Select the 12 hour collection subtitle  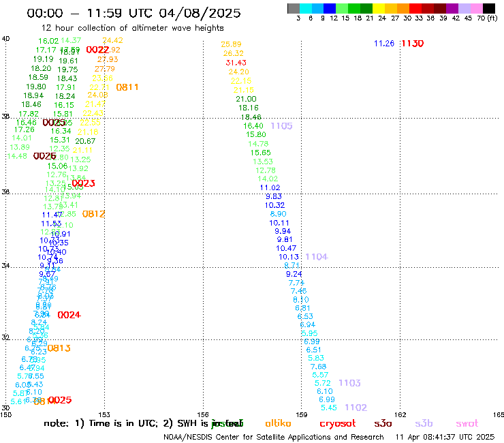pyautogui.click(x=132, y=28)
